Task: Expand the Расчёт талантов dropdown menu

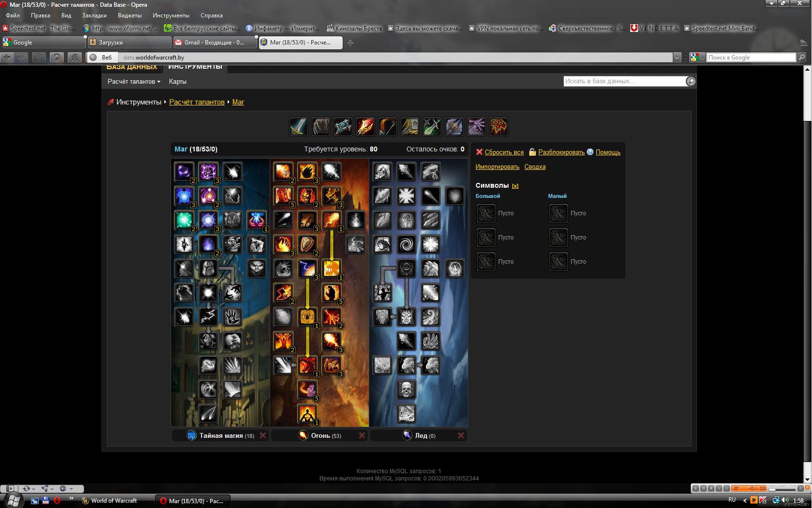Action: (x=134, y=81)
